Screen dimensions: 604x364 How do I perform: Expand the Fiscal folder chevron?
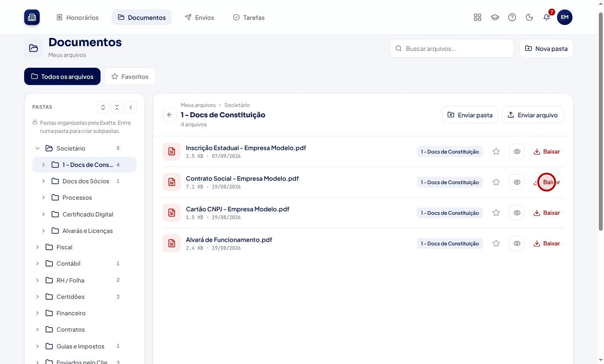pos(38,247)
